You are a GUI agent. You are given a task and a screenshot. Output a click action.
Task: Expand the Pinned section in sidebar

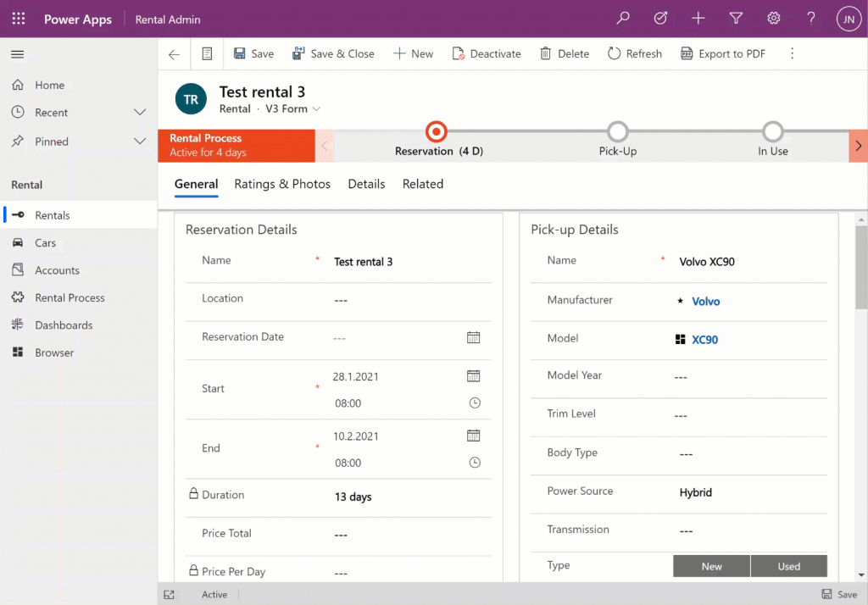click(139, 142)
